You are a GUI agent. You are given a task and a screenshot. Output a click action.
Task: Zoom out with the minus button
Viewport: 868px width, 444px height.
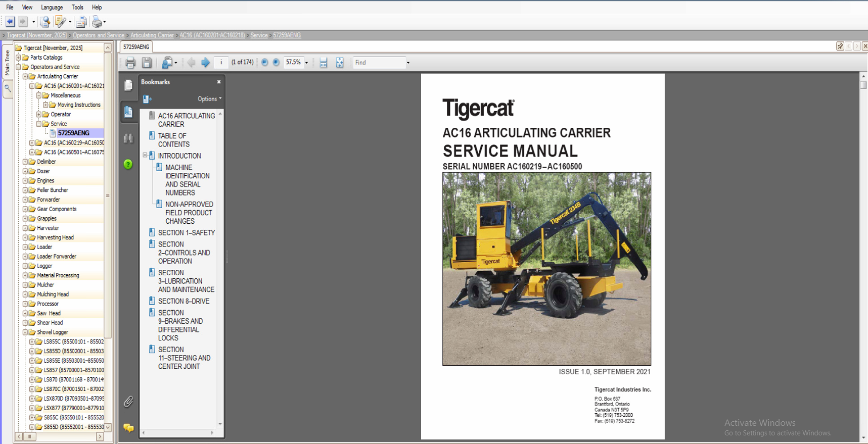(264, 63)
